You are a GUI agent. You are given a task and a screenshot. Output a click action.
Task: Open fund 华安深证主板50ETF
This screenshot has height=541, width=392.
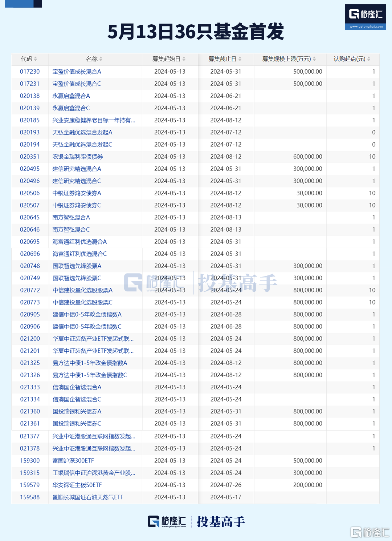(x=77, y=485)
